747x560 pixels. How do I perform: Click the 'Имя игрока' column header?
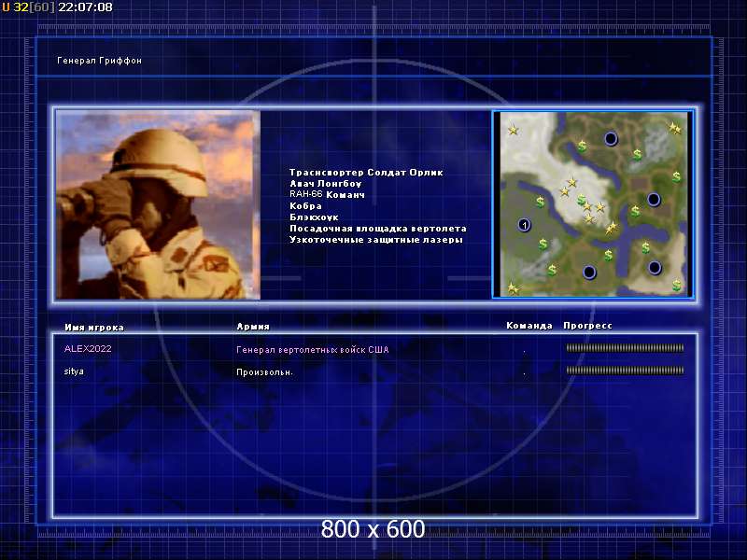[x=94, y=328]
